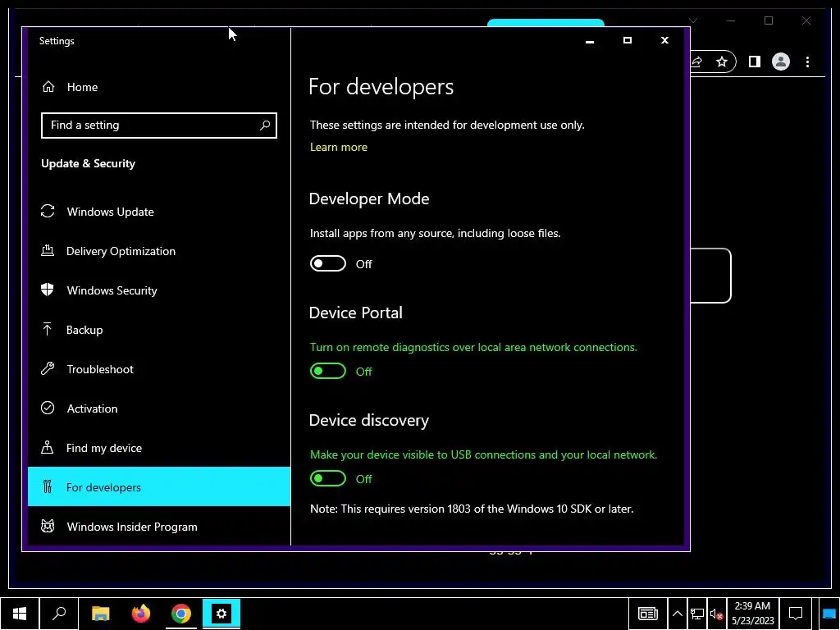Toggle the Device discovery switch

(x=328, y=478)
